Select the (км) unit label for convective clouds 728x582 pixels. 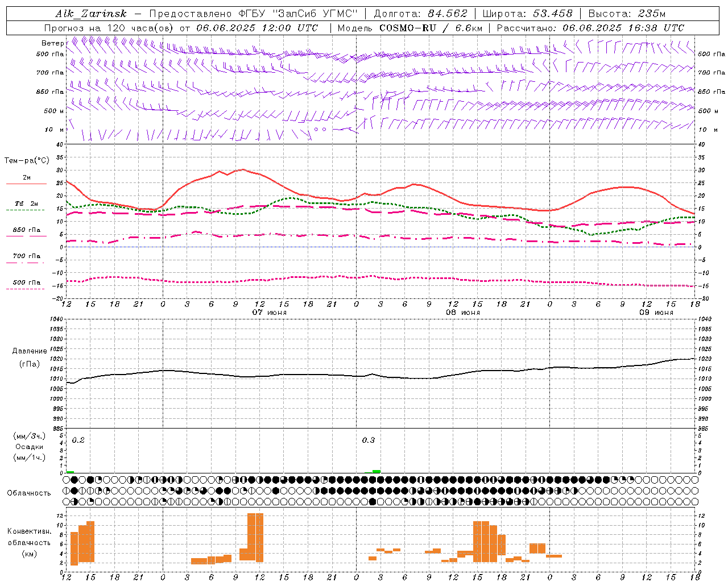click(x=30, y=554)
